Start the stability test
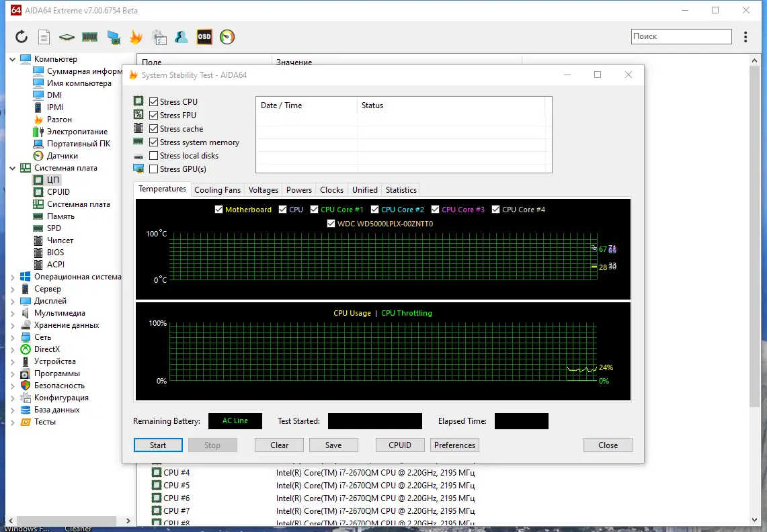The height and width of the screenshot is (532, 767). pyautogui.click(x=158, y=445)
